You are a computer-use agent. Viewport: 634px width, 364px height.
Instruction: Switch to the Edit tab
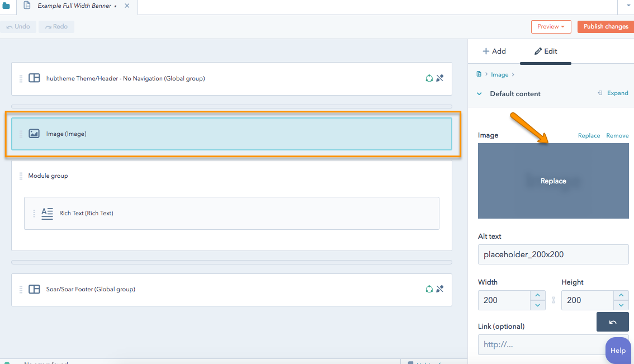tap(545, 50)
